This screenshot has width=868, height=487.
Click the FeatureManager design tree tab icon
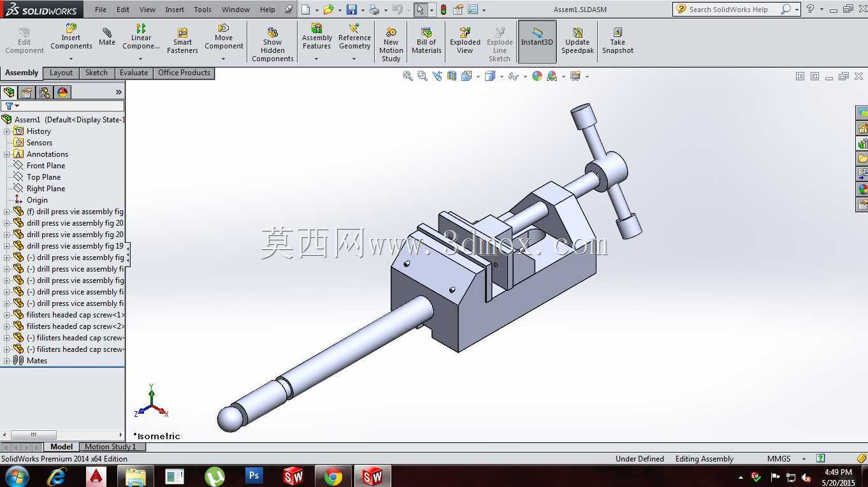[x=9, y=92]
